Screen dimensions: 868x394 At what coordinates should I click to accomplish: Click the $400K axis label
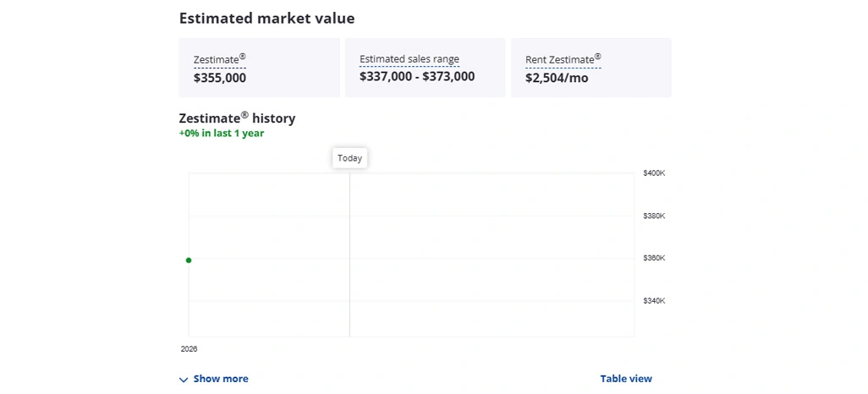pyautogui.click(x=654, y=173)
